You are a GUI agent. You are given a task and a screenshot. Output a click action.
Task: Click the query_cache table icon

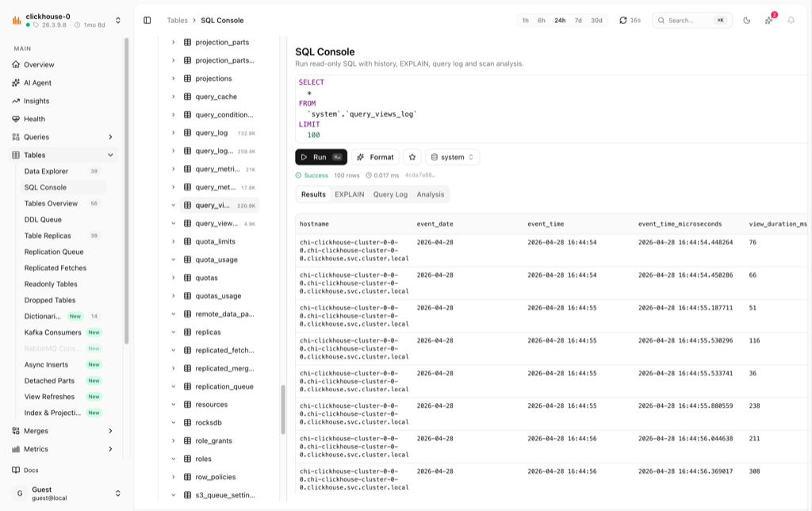[x=187, y=96]
